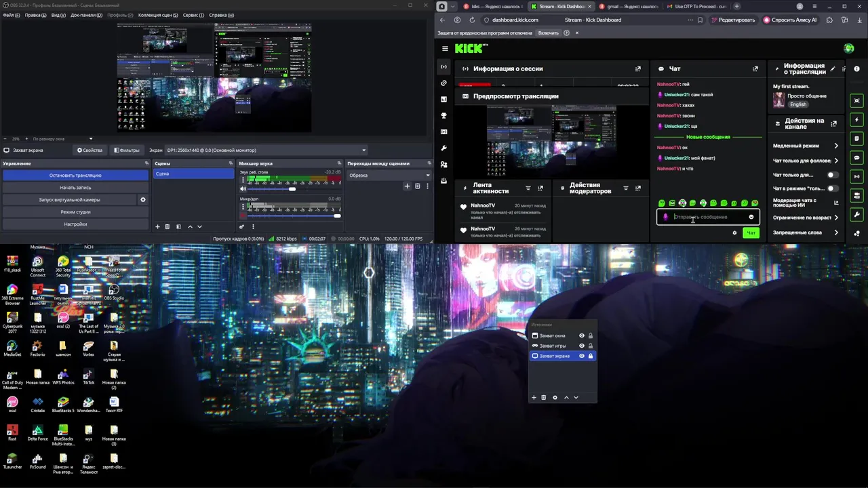Remove transition with trash icon in Transitions panel

(417, 186)
